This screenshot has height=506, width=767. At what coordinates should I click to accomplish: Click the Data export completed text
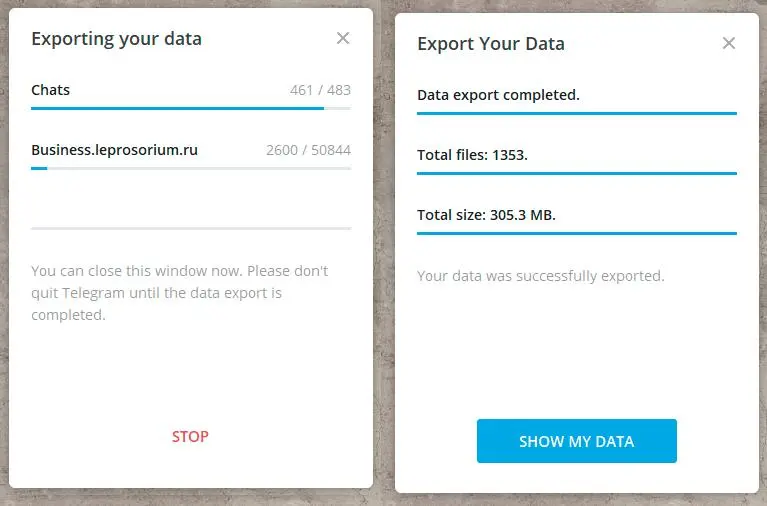(498, 95)
